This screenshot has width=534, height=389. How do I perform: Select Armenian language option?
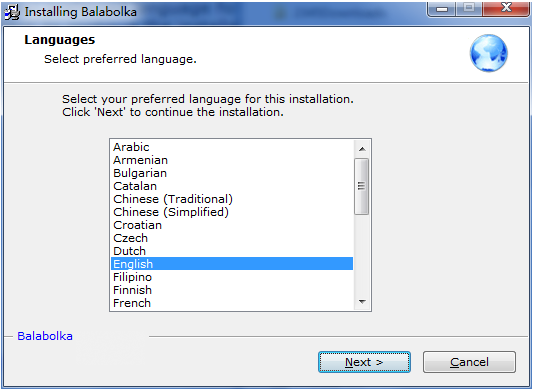(x=232, y=160)
